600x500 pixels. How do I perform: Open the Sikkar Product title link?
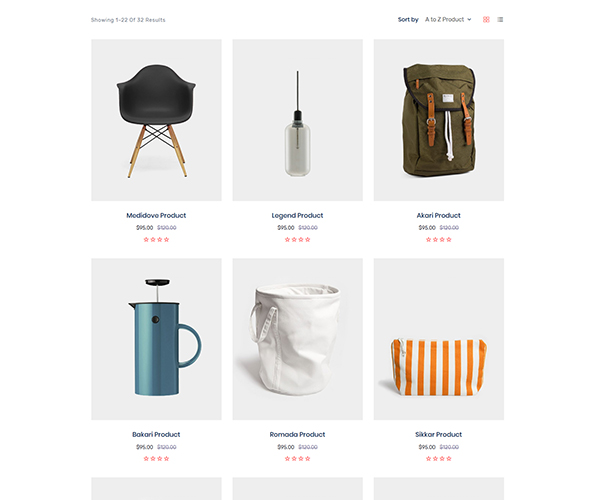[439, 435]
